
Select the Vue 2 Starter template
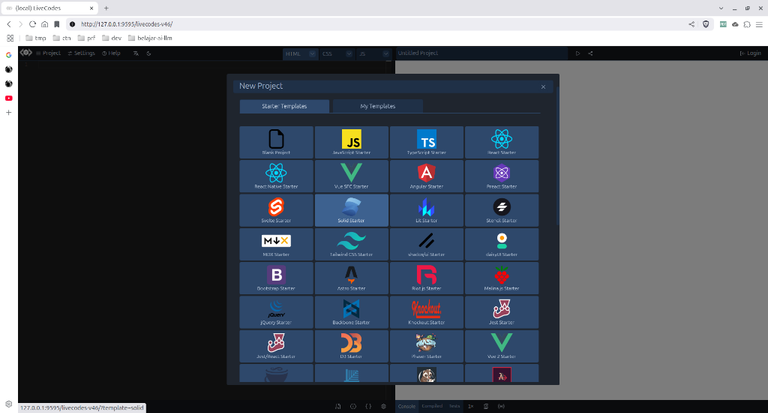502,346
